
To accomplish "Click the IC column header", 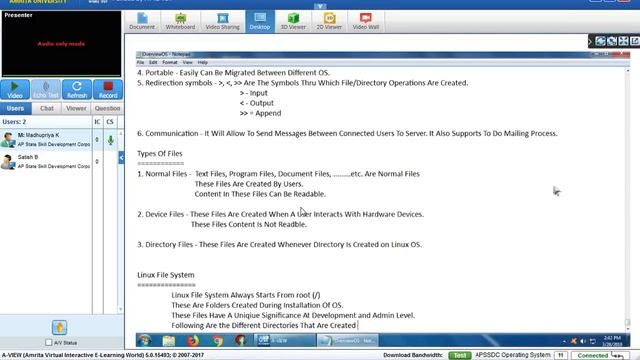I will 97,122.
